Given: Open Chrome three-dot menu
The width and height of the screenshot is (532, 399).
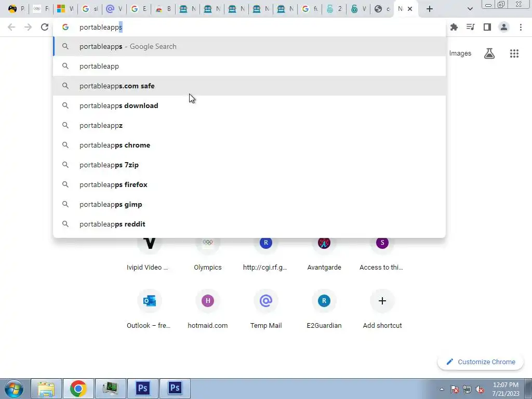Looking at the screenshot, I should point(521,27).
